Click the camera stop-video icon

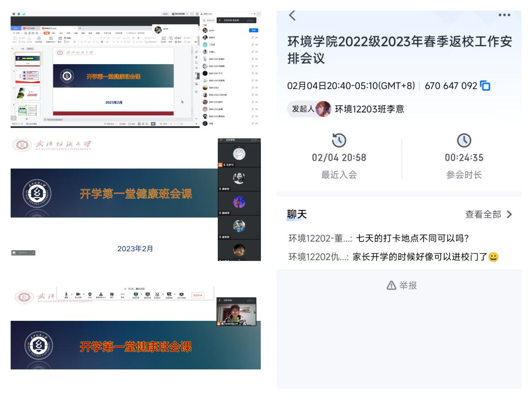pos(79,294)
